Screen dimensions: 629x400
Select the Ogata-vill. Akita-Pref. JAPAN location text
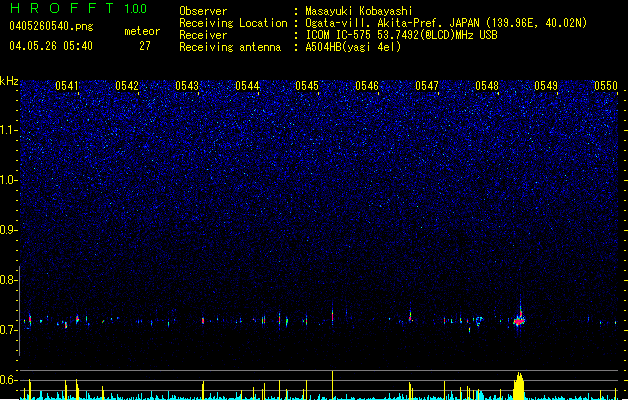point(446,23)
